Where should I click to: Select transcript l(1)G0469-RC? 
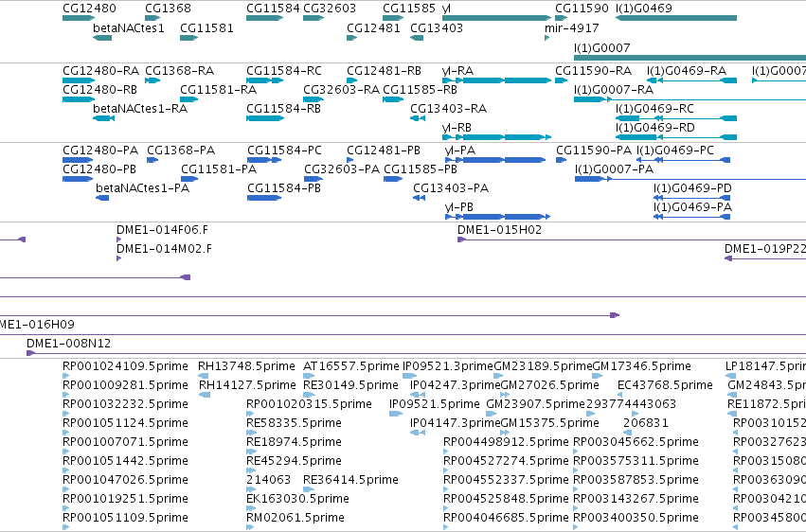point(676,118)
